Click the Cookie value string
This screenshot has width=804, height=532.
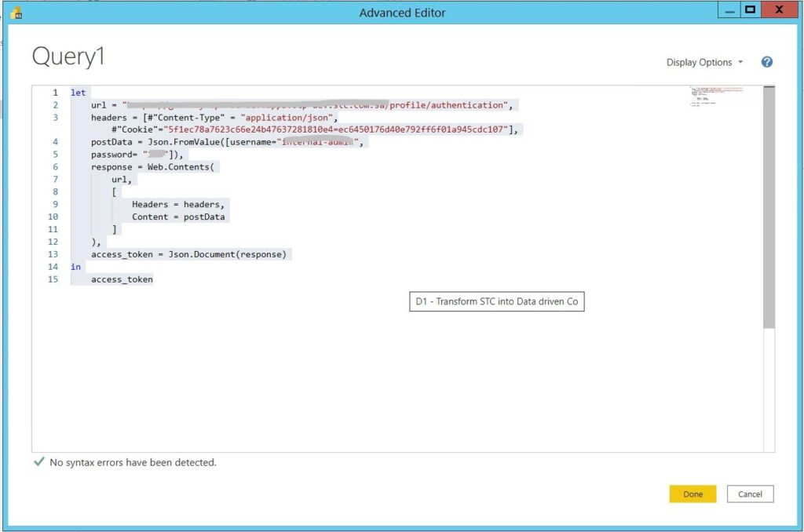tap(338, 129)
